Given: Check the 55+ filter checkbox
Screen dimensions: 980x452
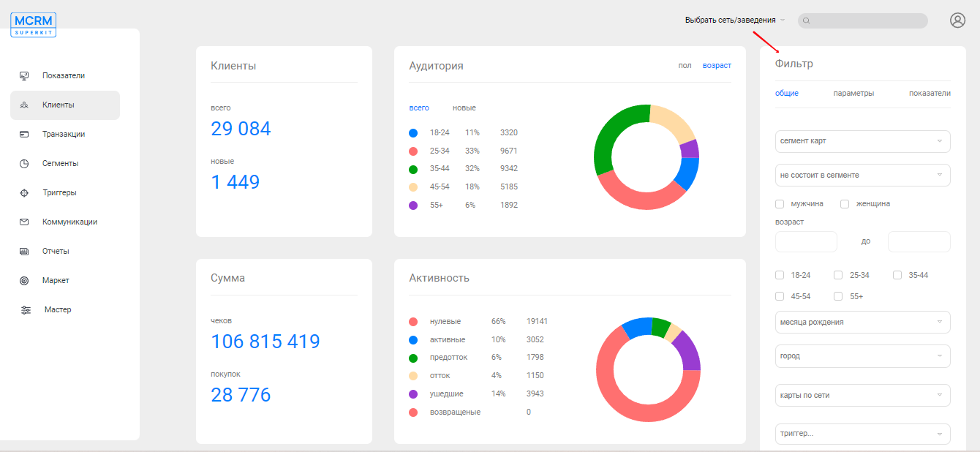Looking at the screenshot, I should [838, 296].
